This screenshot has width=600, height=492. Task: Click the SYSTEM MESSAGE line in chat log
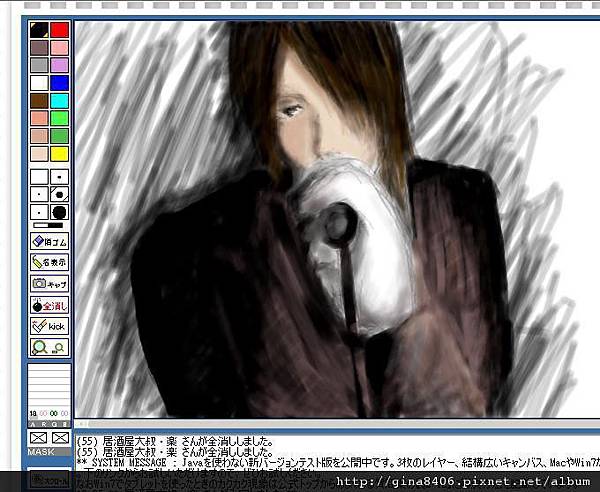[x=338, y=463]
